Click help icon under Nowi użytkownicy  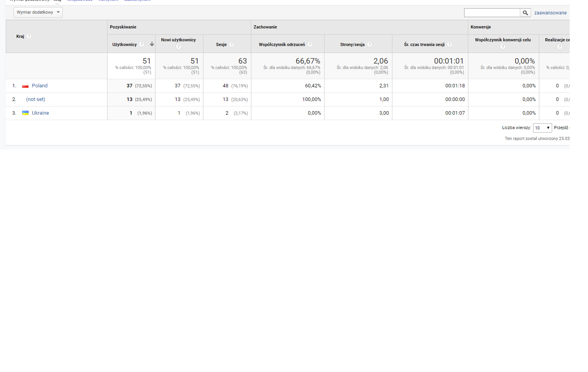tap(178, 47)
